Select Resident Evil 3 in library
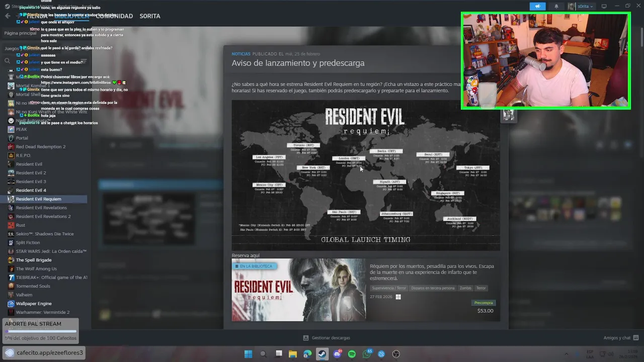 click(x=31, y=182)
